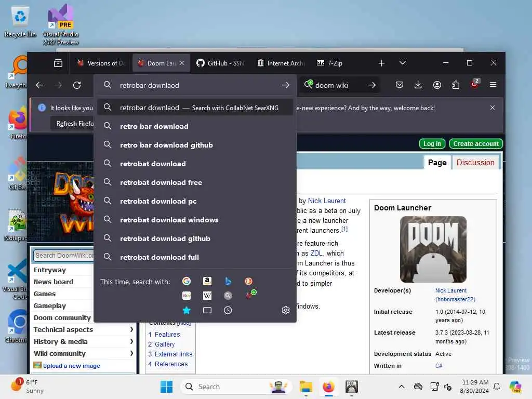Search this time with Bing
Viewport: 532px width, 399px height.
(x=228, y=281)
